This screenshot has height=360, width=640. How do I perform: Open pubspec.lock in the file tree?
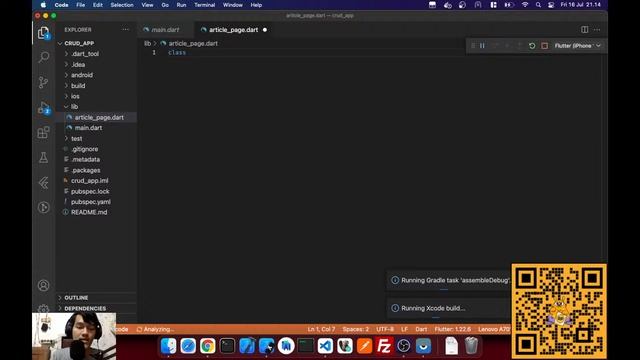click(x=96, y=191)
